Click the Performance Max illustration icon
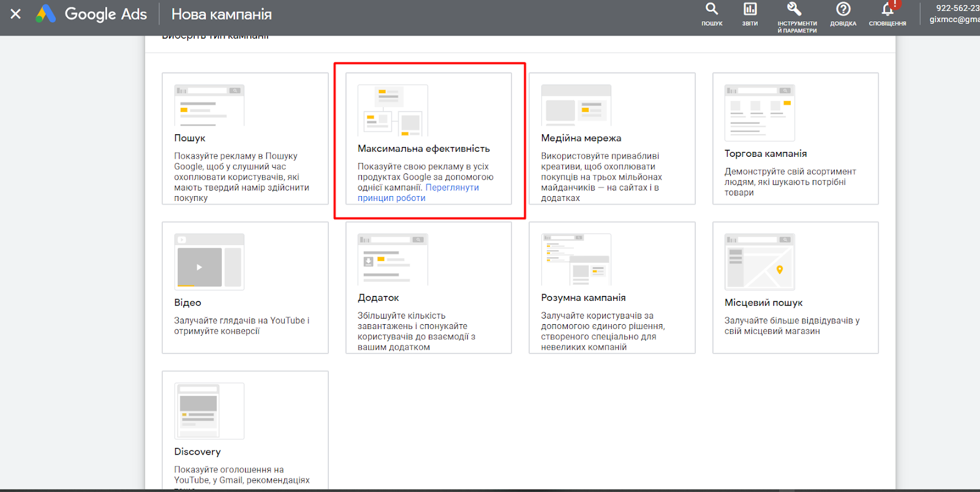The width and height of the screenshot is (980, 492). (x=393, y=110)
